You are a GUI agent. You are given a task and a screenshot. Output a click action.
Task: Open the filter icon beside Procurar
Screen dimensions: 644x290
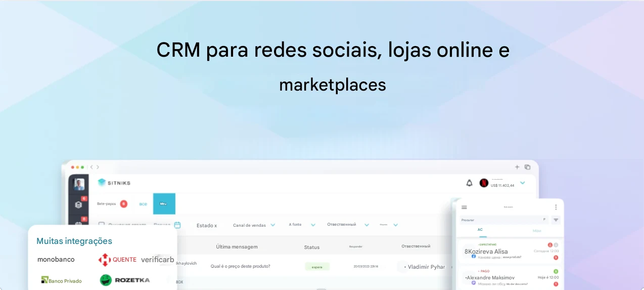(556, 220)
